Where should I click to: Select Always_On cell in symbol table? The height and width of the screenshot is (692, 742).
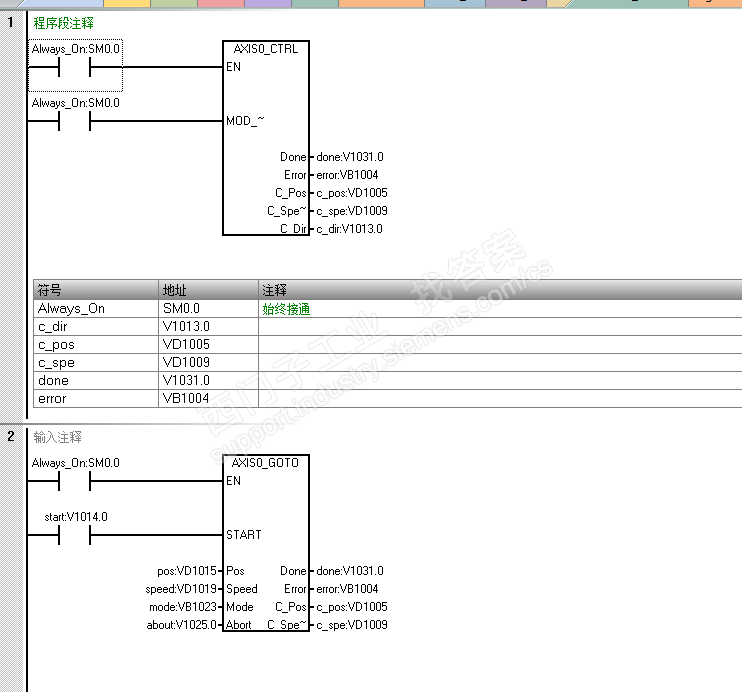pos(96,309)
